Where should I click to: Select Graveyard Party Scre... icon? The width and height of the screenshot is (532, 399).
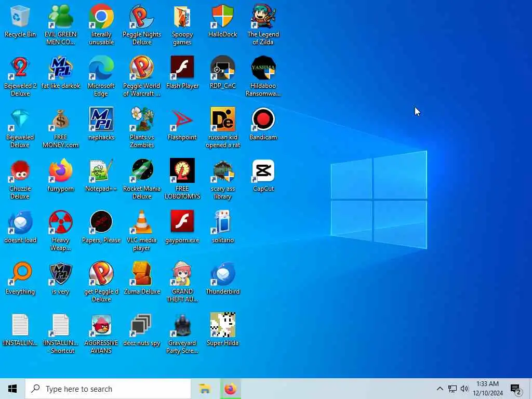click(x=182, y=334)
